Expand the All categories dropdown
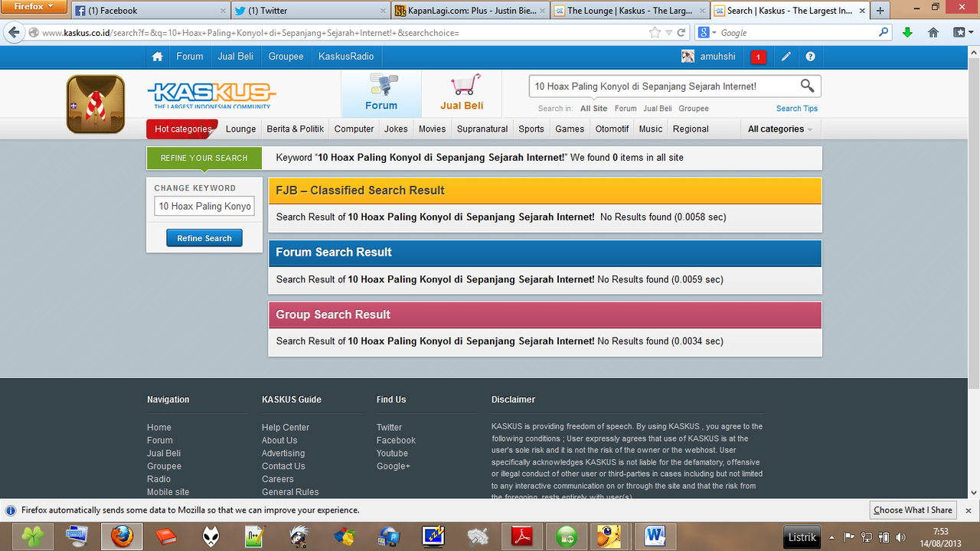 click(x=780, y=129)
